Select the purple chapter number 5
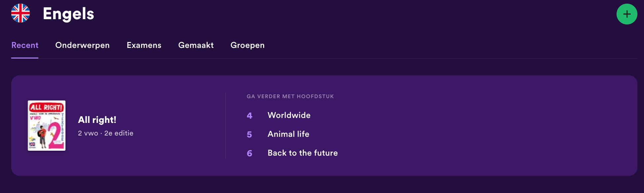644x193 pixels. tap(250, 135)
